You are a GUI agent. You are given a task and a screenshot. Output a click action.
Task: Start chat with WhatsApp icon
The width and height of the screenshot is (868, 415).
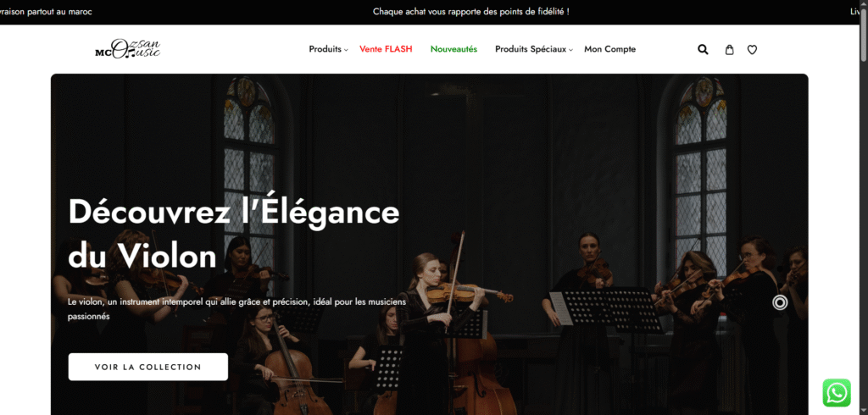837,393
